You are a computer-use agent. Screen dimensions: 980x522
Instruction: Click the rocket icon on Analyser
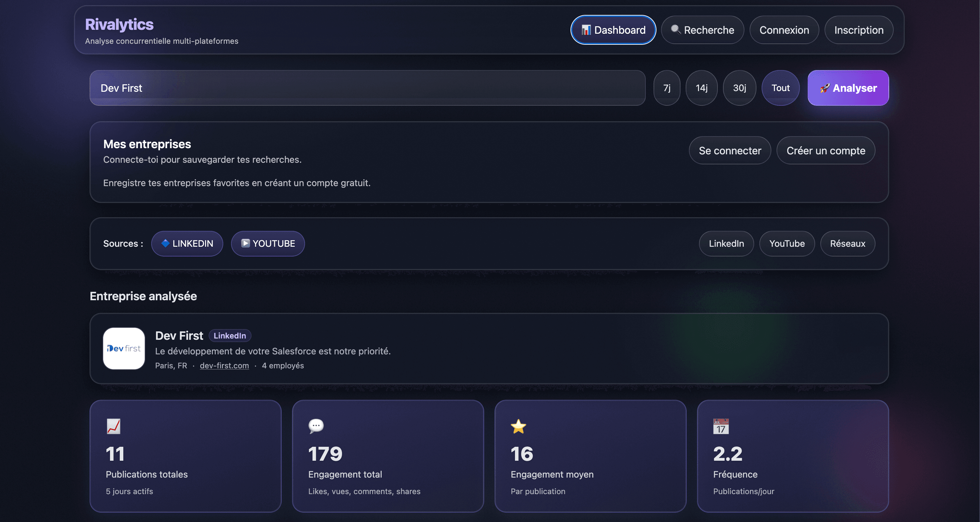[825, 88]
